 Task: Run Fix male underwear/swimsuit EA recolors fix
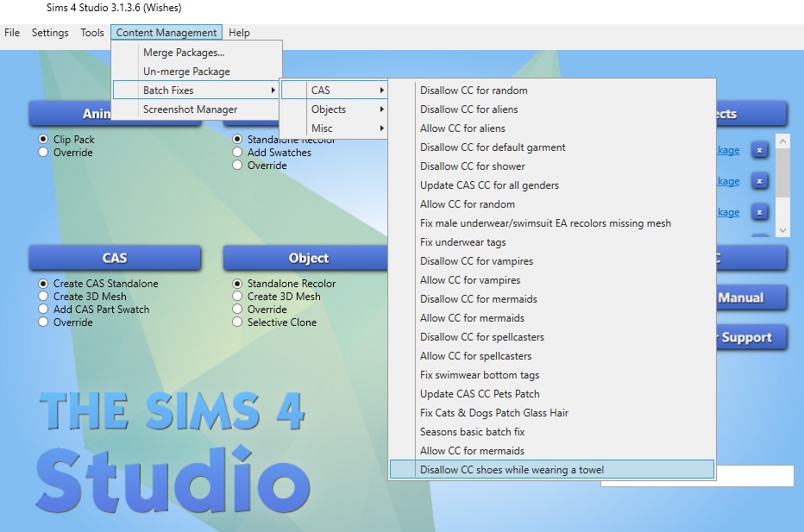(552, 223)
